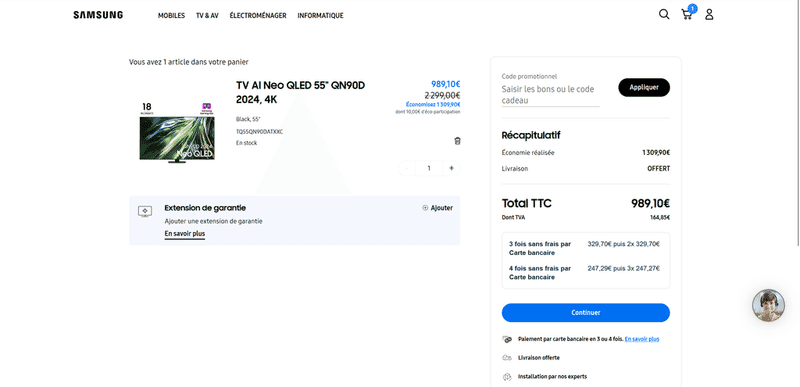The width and height of the screenshot is (800, 387).
Task: Open the Mobiles menu
Action: click(x=171, y=16)
